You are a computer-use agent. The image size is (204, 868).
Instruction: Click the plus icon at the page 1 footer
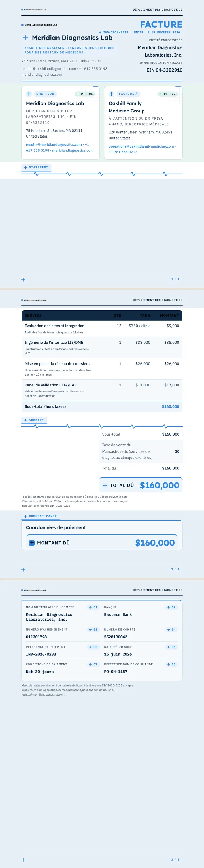[23, 280]
